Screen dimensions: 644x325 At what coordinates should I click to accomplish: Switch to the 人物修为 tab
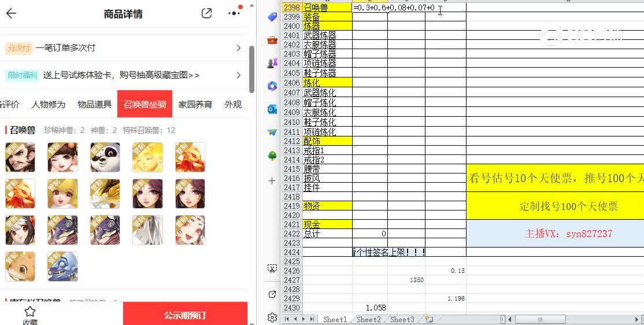[x=49, y=104]
